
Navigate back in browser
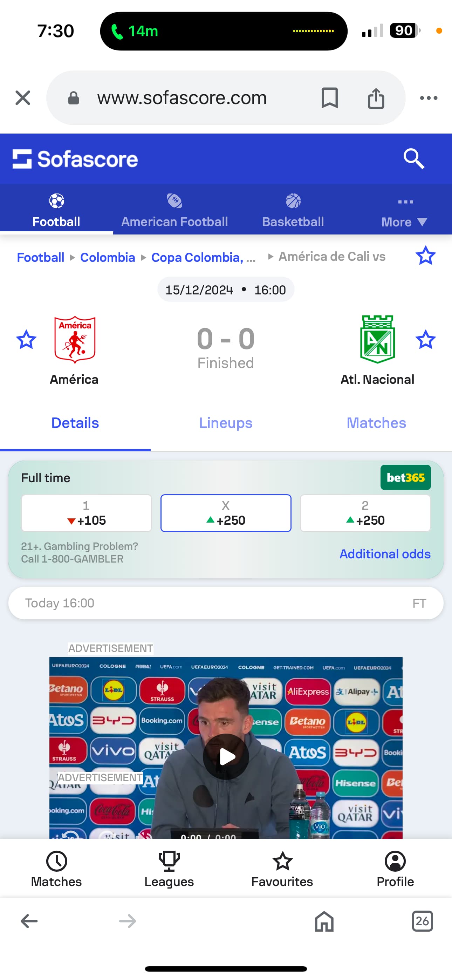point(29,921)
